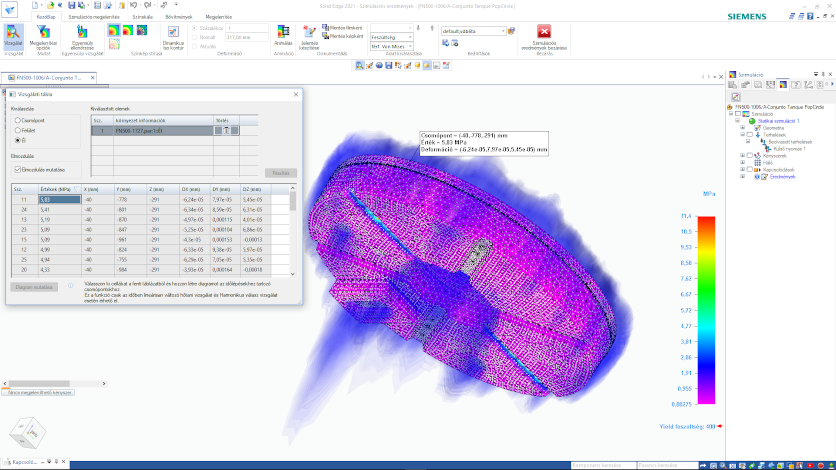Toggle Elmozdulás mutatása checkbox

18,169
